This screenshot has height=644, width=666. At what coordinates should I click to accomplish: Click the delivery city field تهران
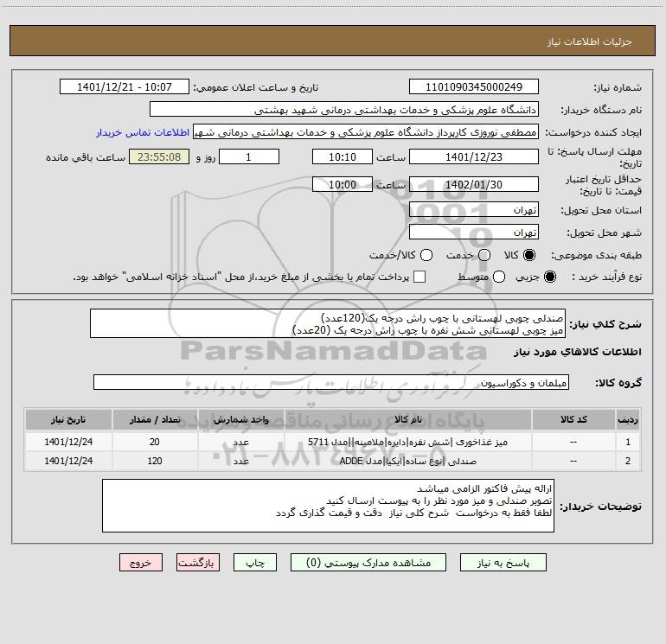[474, 233]
